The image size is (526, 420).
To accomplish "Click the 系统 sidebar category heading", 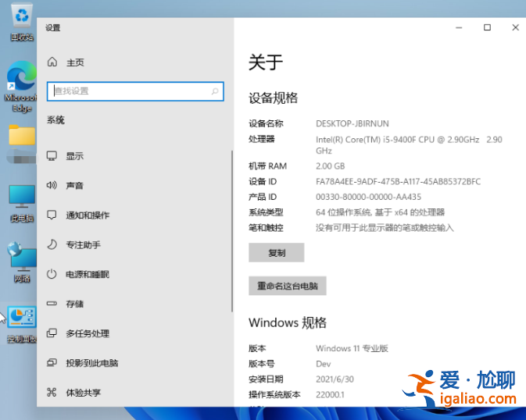I will pyautogui.click(x=55, y=120).
